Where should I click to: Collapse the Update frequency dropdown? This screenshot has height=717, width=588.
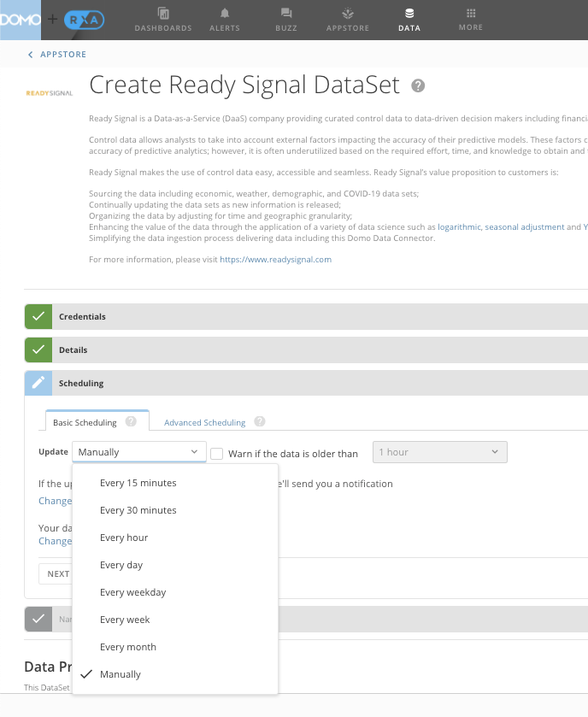coord(141,452)
